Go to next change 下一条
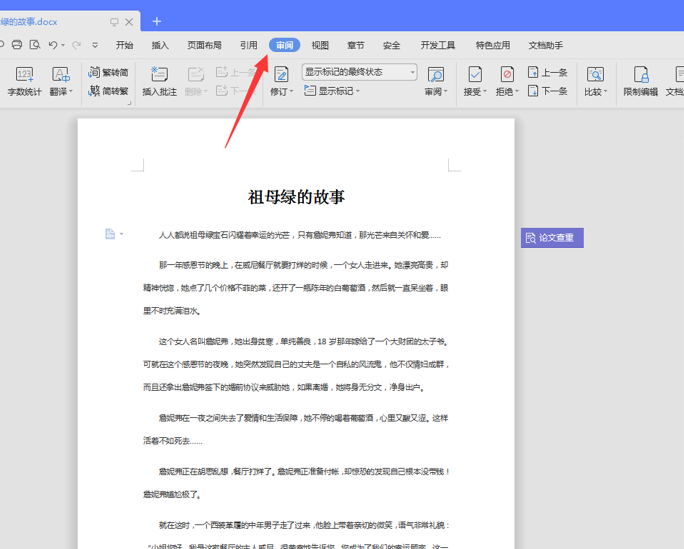This screenshot has height=549, width=684. point(547,91)
